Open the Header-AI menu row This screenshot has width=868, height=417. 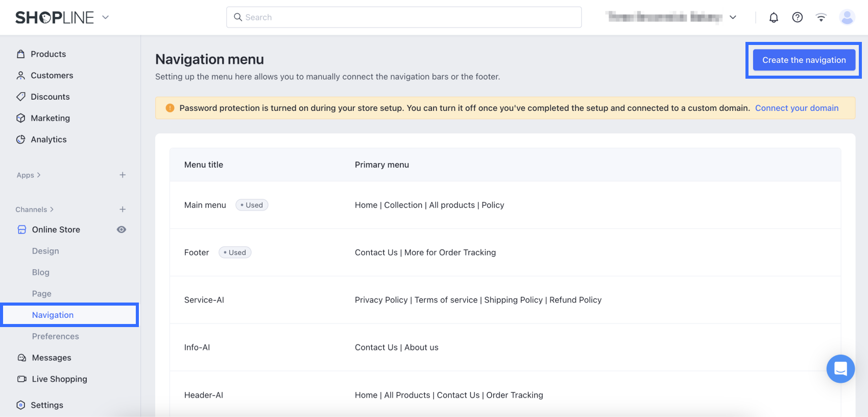[505, 395]
